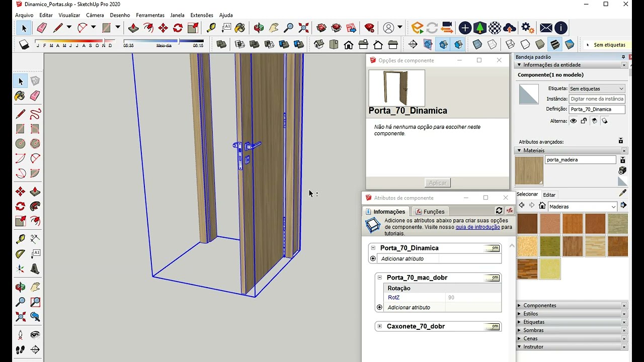This screenshot has width=644, height=362.
Task: Open the Ferramentas menu
Action: 150,15
